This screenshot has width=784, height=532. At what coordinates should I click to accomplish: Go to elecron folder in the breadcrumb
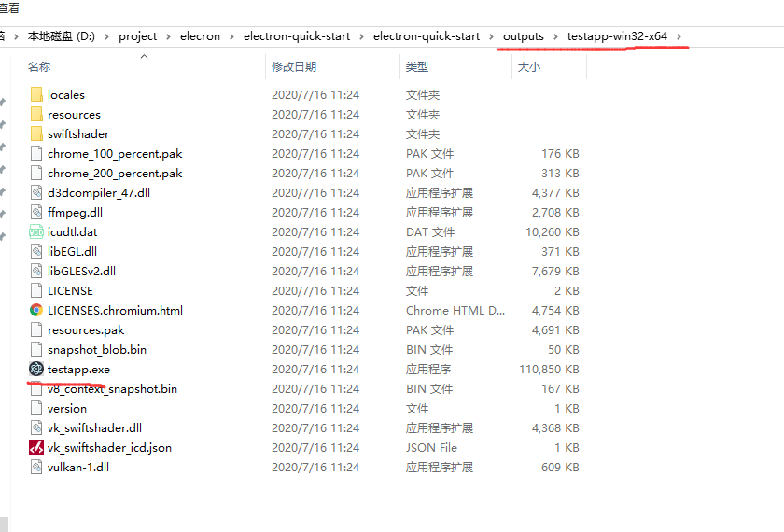tap(200, 36)
